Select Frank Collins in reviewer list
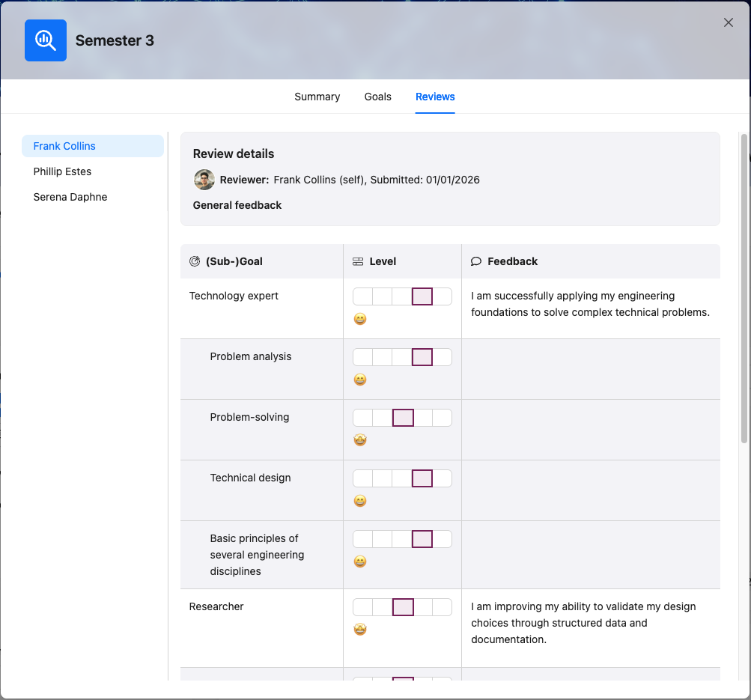 (x=93, y=146)
